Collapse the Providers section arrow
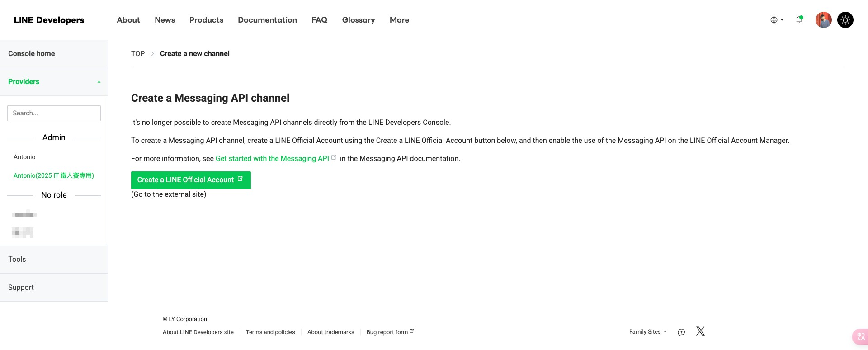This screenshot has height=350, width=868. coord(99,82)
